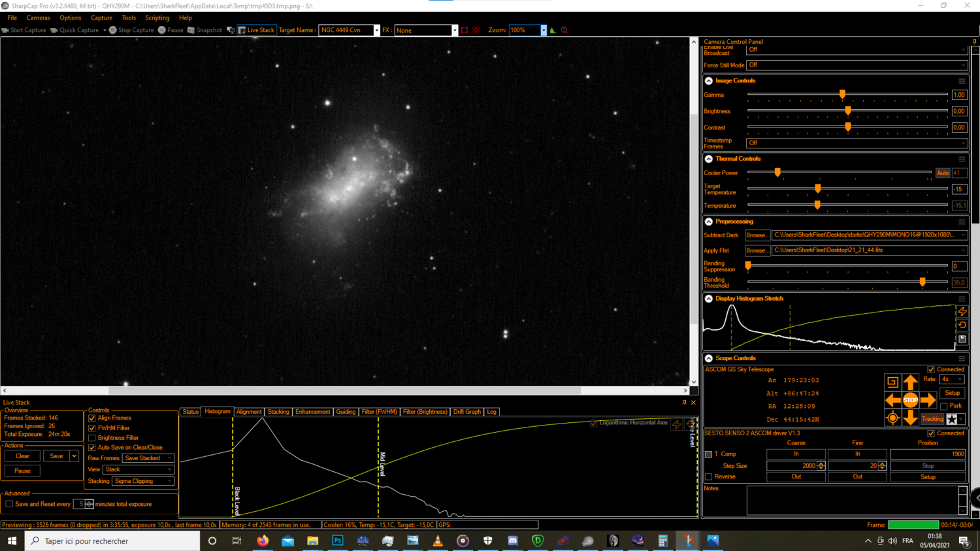Screen dimensions: 980x551
Task: Open the Sigma Clipping stacking dropdown
Action: tap(143, 481)
